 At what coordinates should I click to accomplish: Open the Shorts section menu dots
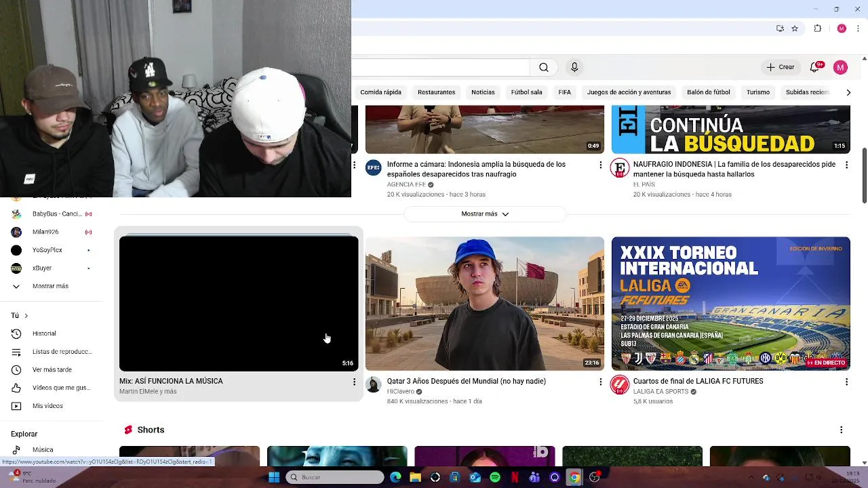841,430
